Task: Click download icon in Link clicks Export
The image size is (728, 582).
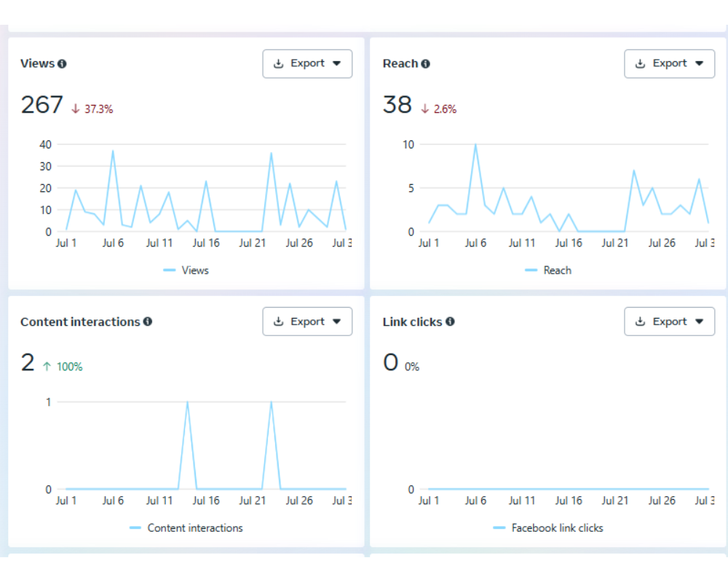Action: point(641,322)
